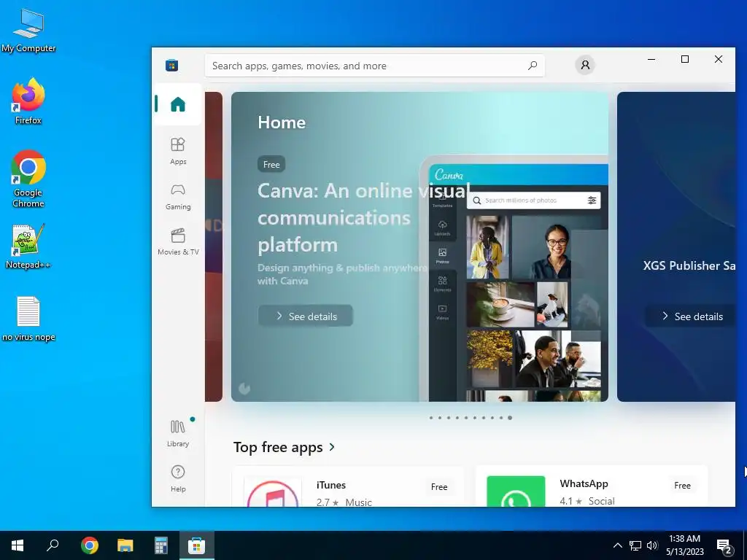Viewport: 747px width, 560px height.
Task: Click the WhatsApp app icon
Action: tap(516, 491)
